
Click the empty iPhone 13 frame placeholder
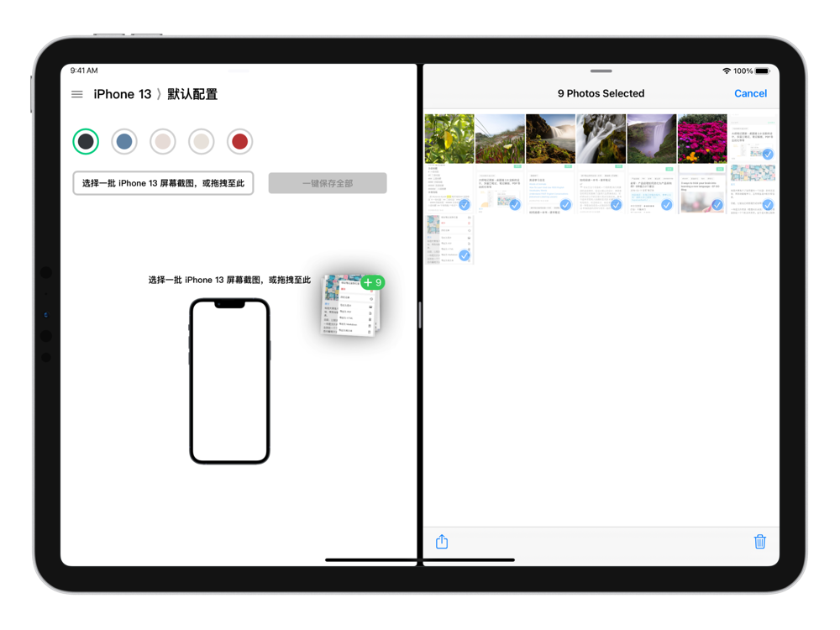[229, 381]
